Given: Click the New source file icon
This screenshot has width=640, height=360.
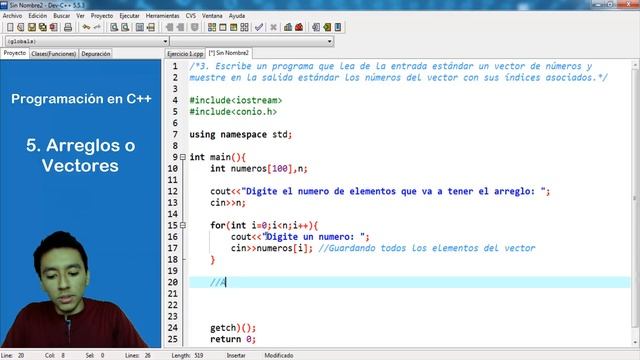Looking at the screenshot, I should [x=10, y=27].
